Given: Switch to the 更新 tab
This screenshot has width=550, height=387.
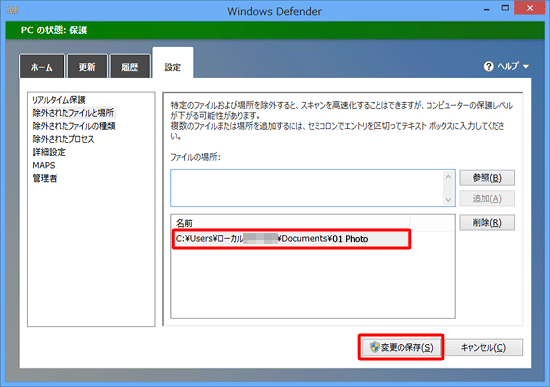Looking at the screenshot, I should coord(87,66).
